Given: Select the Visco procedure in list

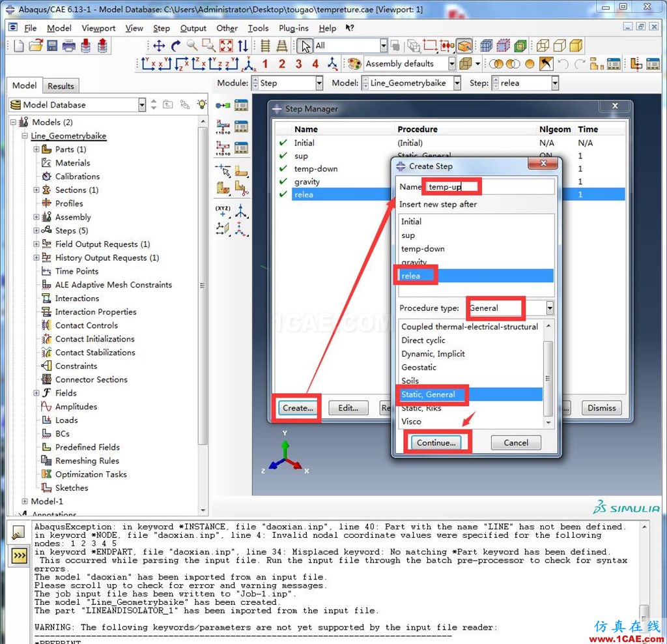Looking at the screenshot, I should pos(412,421).
